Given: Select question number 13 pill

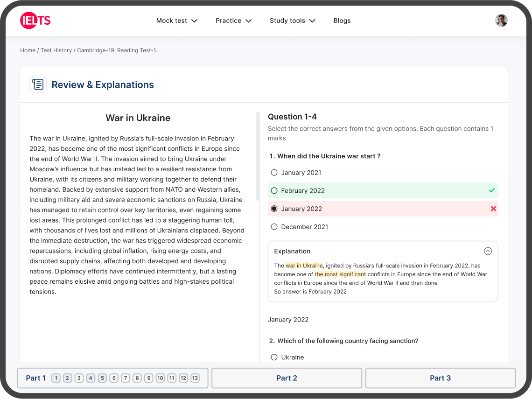Looking at the screenshot, I should 195,378.
